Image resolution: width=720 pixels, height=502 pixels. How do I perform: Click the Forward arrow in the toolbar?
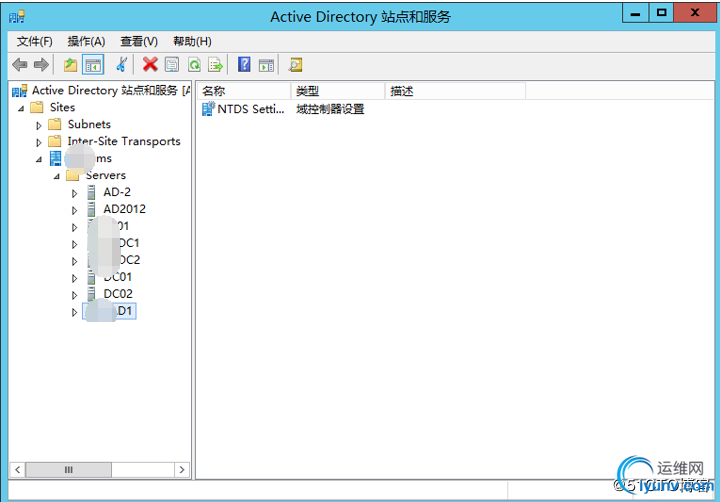coord(41,65)
